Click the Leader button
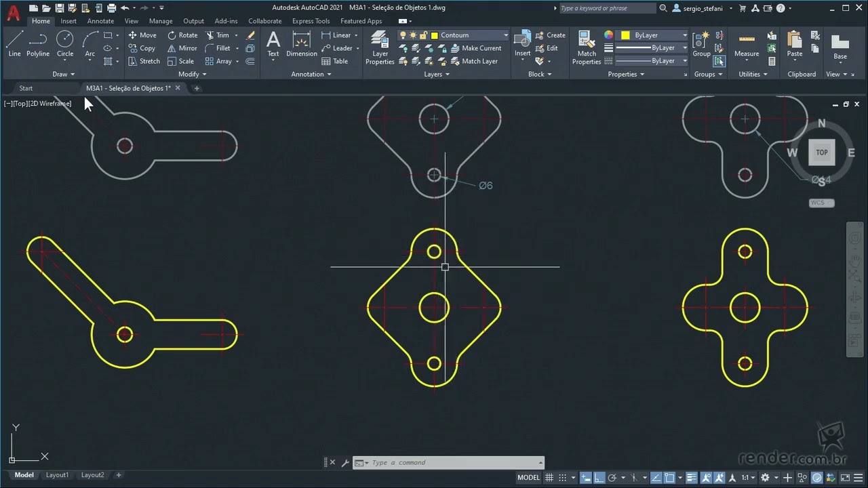The width and height of the screenshot is (868, 488). pos(337,48)
